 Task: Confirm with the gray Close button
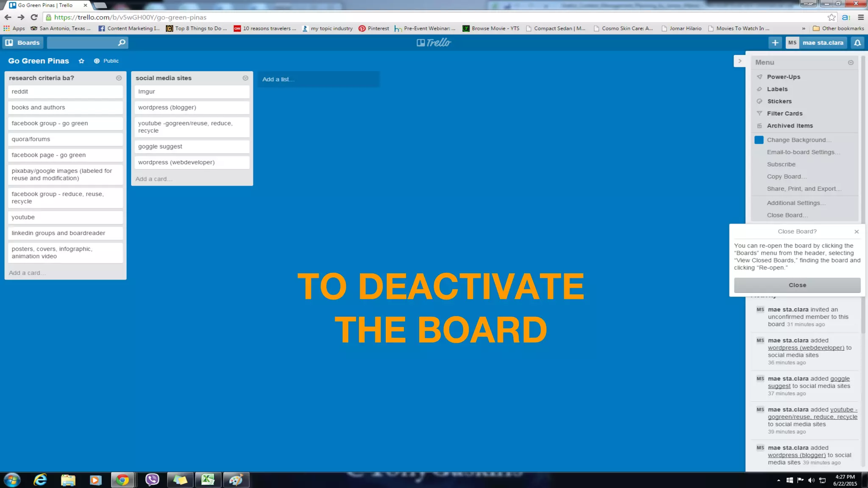(x=797, y=285)
